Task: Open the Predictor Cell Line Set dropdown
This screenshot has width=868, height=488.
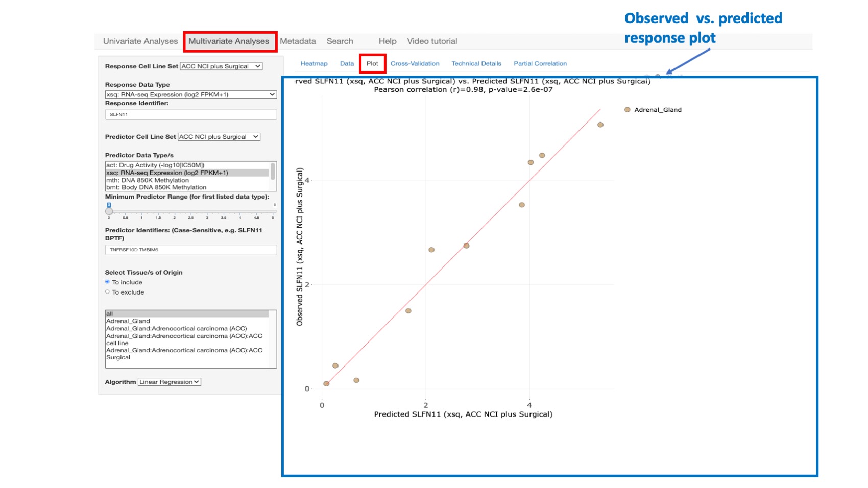Action: click(218, 137)
